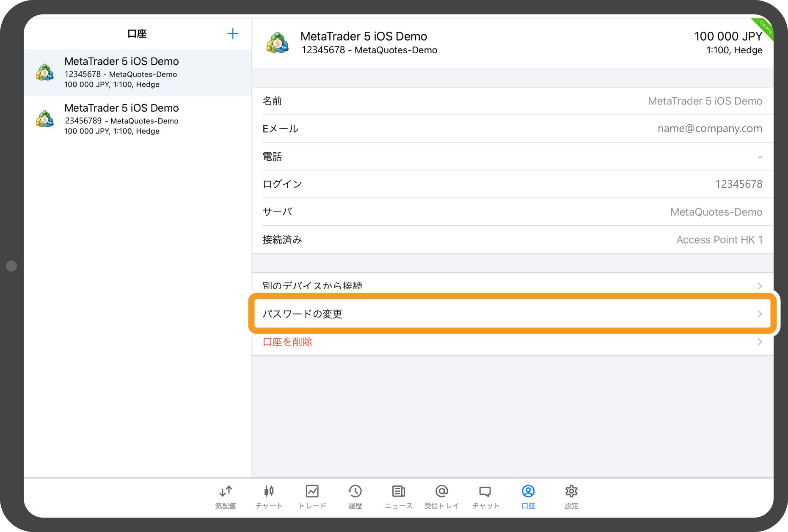The width and height of the screenshot is (788, 532).
Task: Tap the MetaTrader 5 logo in header
Action: pyautogui.click(x=278, y=43)
